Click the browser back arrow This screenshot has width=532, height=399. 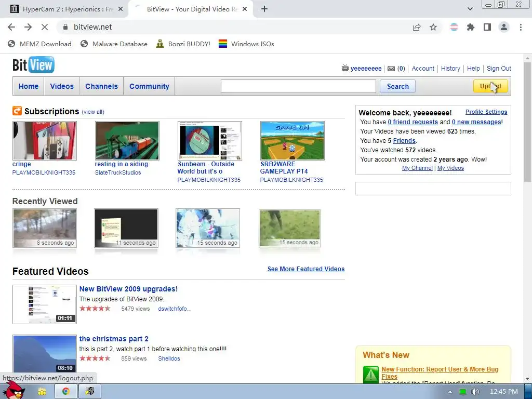click(11, 27)
